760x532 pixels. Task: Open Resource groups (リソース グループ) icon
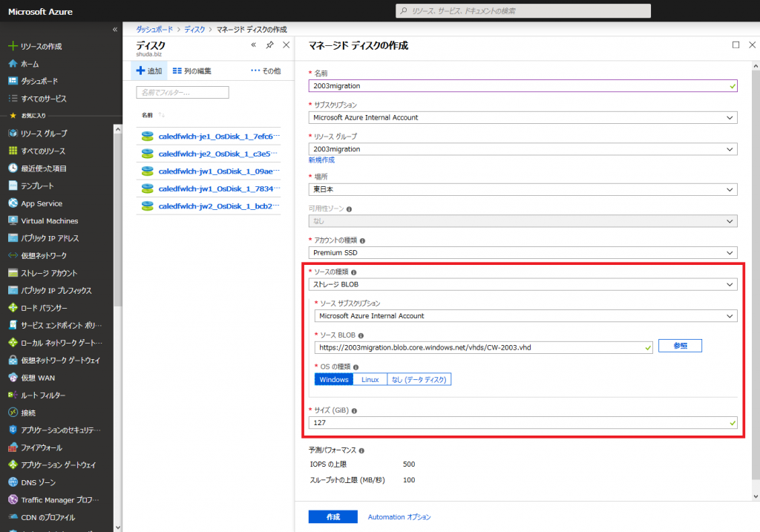(x=13, y=134)
